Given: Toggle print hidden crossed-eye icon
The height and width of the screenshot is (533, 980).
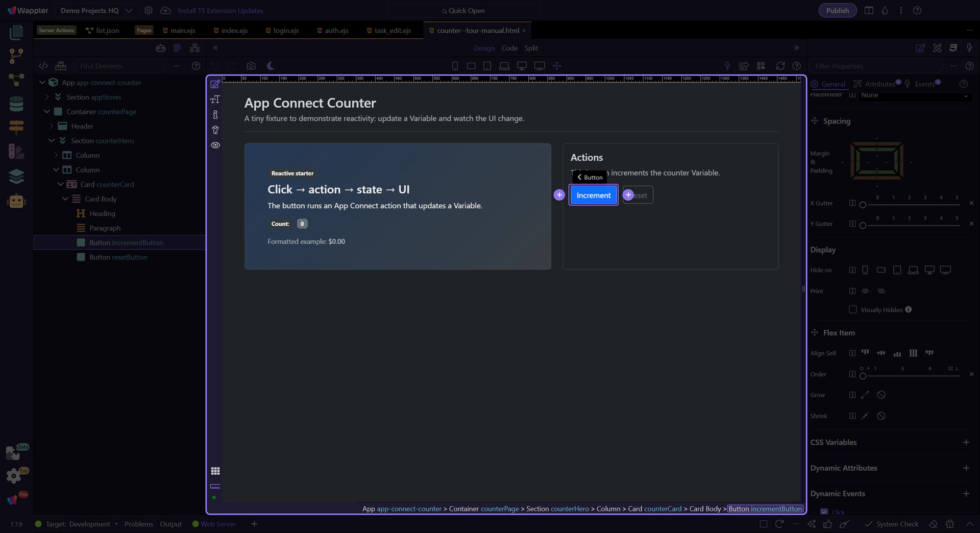Looking at the screenshot, I should pyautogui.click(x=881, y=291).
